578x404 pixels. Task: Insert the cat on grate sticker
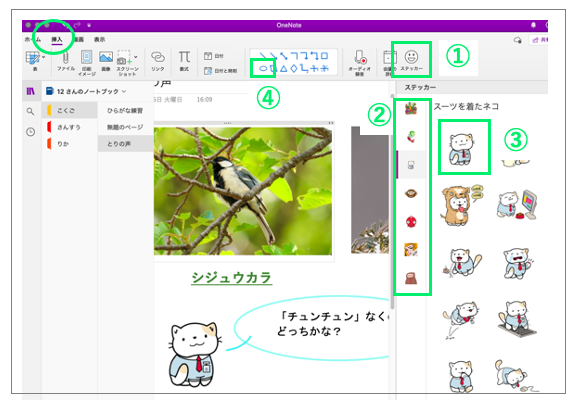click(517, 319)
